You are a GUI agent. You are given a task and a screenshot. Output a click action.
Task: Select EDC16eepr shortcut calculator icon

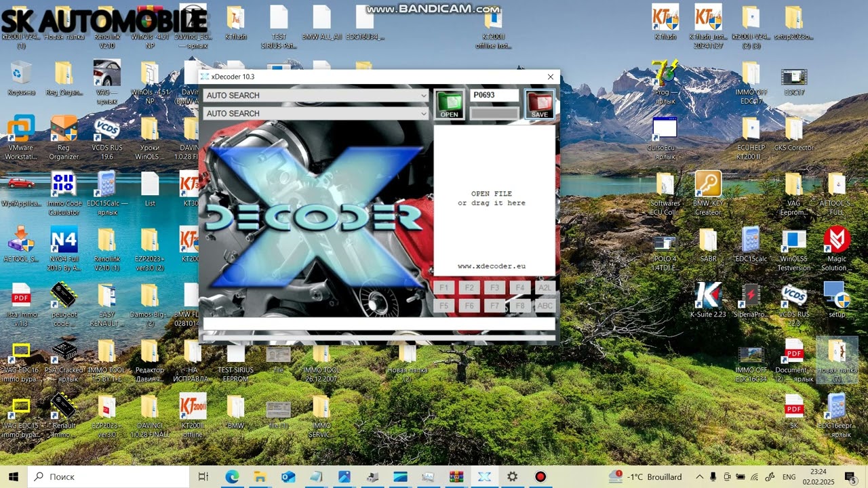836,416
